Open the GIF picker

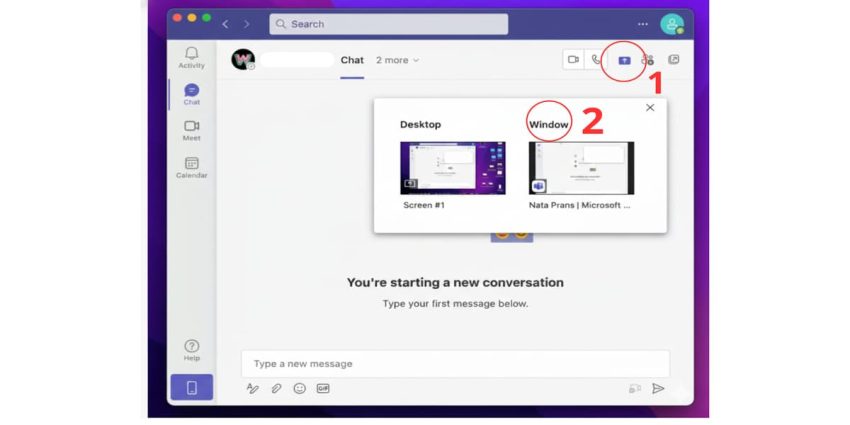point(323,388)
